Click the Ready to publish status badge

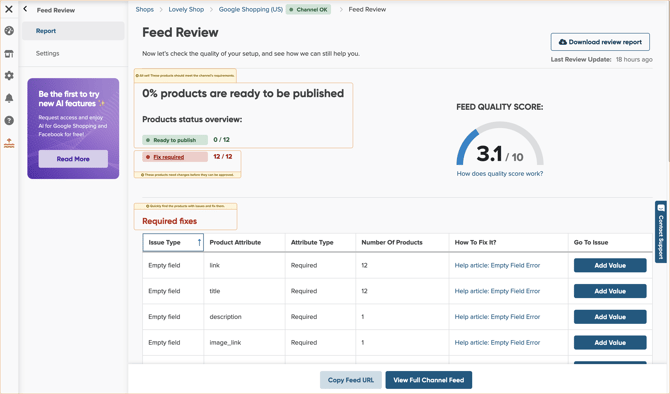(x=175, y=140)
